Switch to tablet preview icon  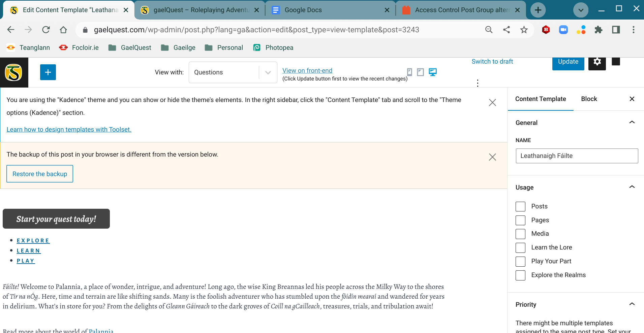click(420, 72)
